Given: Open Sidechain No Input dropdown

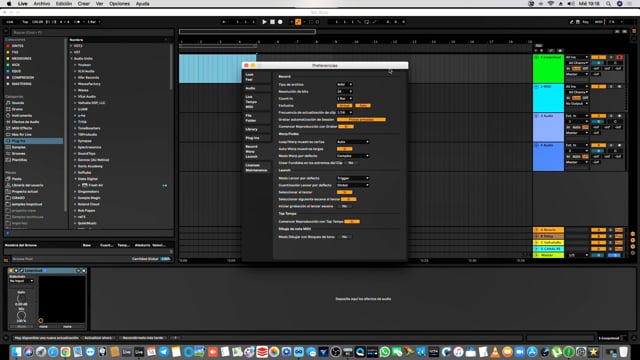Looking at the screenshot, I should [21, 281].
